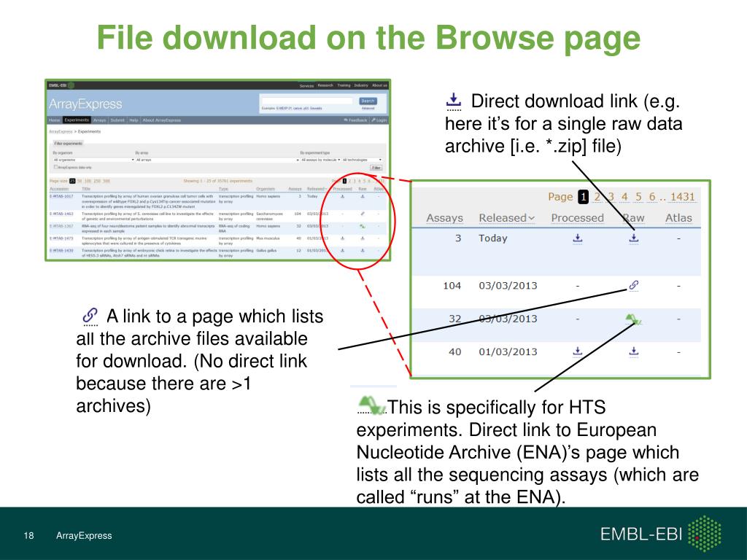Download raw data for Today row, enlarged panel
The width and height of the screenshot is (747, 560).
point(634,238)
